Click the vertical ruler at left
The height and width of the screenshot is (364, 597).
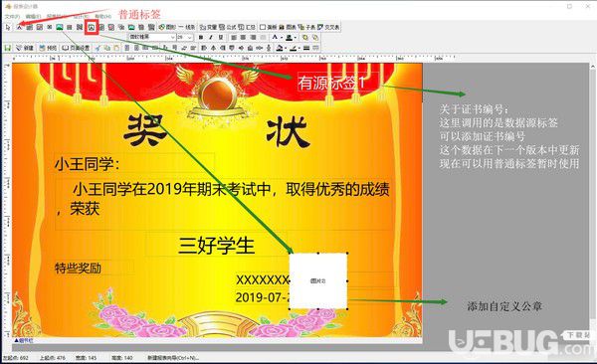coord(7,200)
